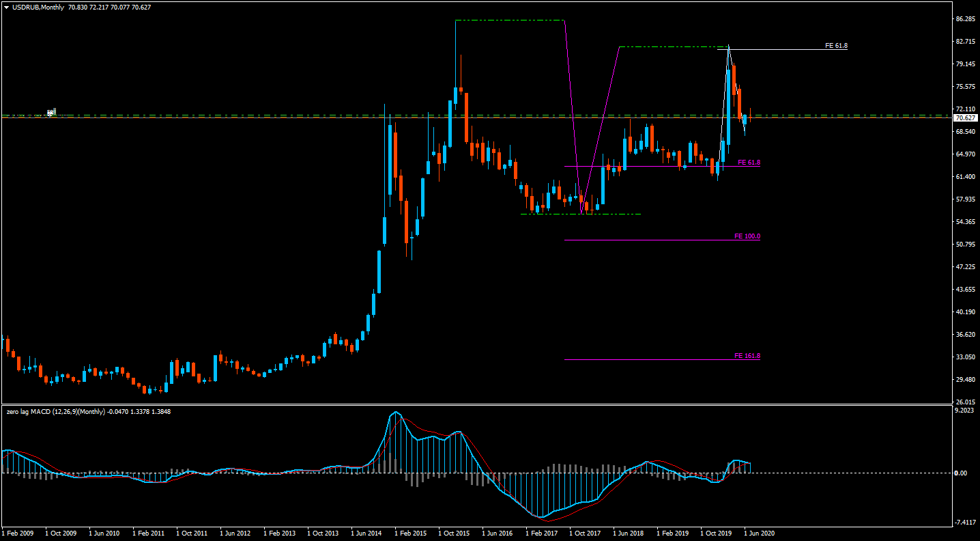The image size is (980, 541).
Task: Click the 64.970 price scale label
Action: pyautogui.click(x=965, y=154)
